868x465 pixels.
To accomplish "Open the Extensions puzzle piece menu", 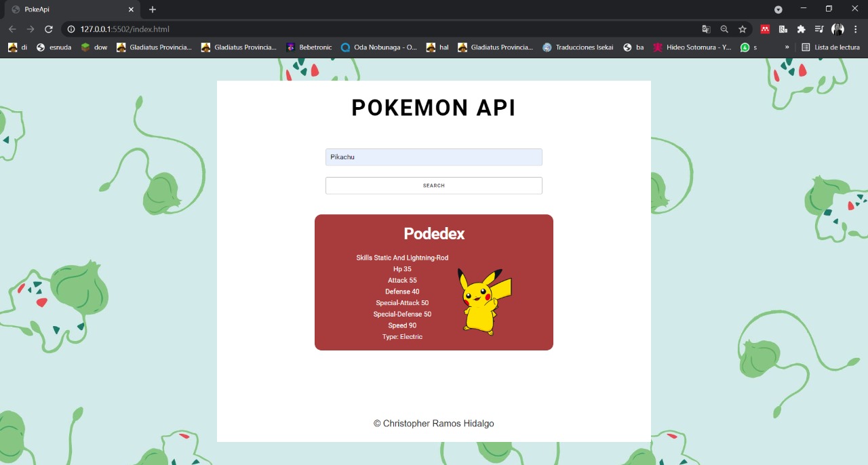I will pos(801,29).
